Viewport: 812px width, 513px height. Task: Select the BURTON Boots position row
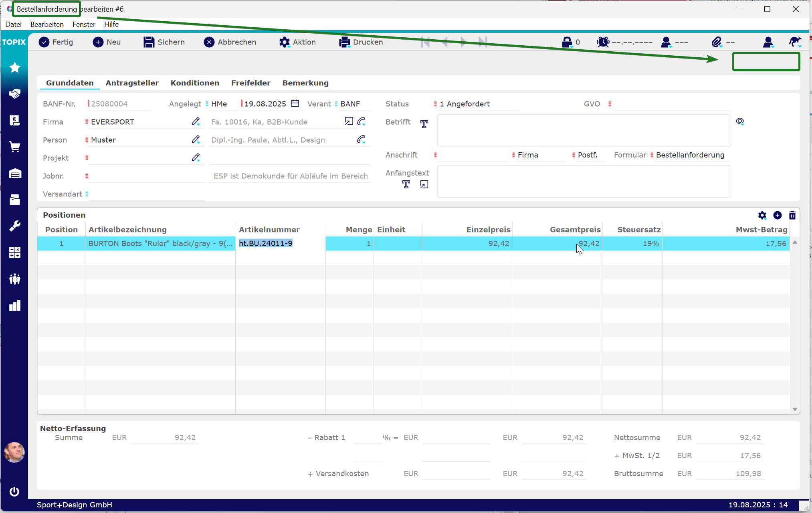[x=413, y=243]
